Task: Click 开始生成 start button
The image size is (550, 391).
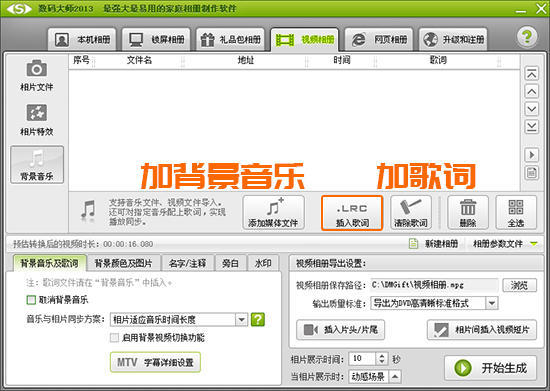Action: coord(490,368)
